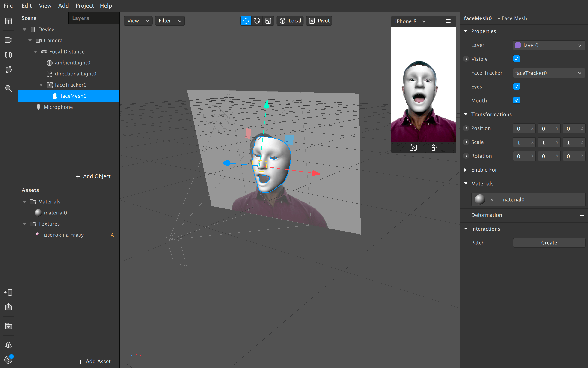The width and height of the screenshot is (588, 368).
Task: Open the File menu
Action: coord(8,6)
